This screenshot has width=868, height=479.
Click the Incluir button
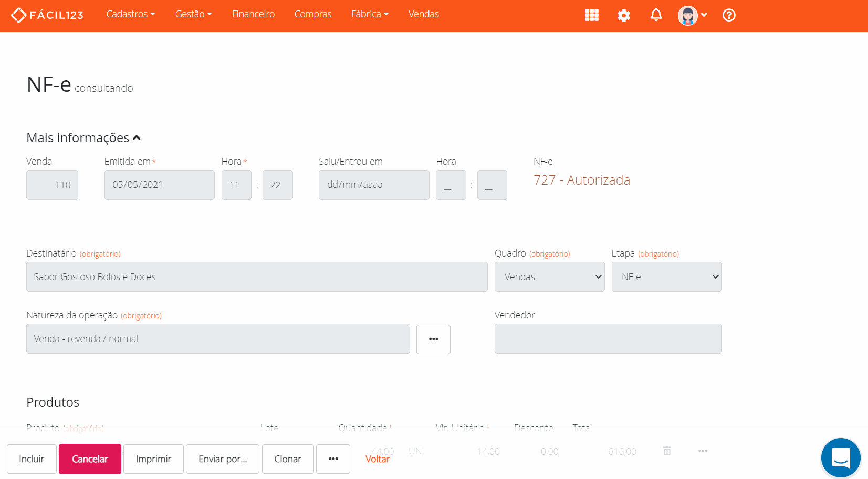pyautogui.click(x=32, y=459)
